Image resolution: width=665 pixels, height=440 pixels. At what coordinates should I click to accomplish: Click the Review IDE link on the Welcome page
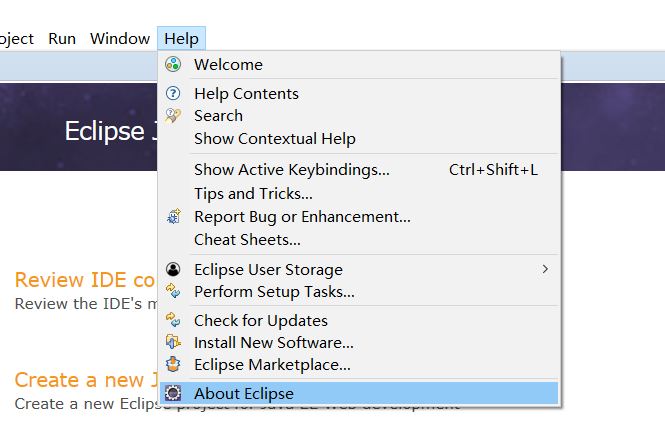85,280
